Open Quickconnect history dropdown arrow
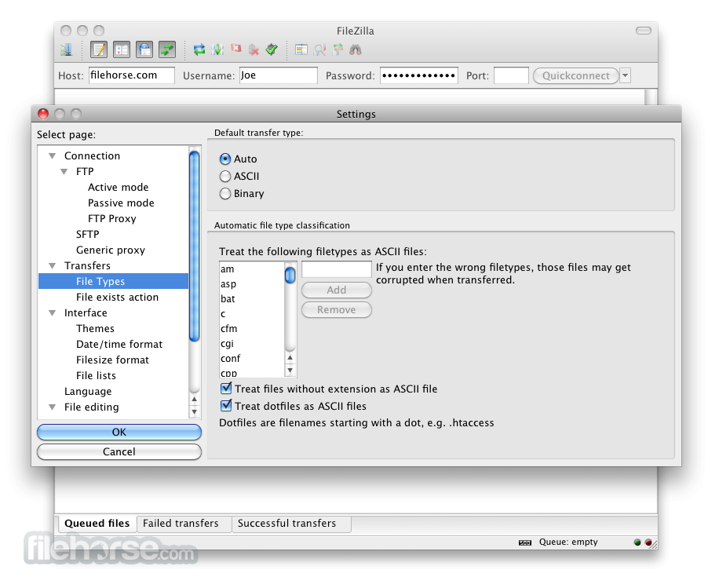Image resolution: width=719 pixels, height=588 pixels. click(x=625, y=75)
